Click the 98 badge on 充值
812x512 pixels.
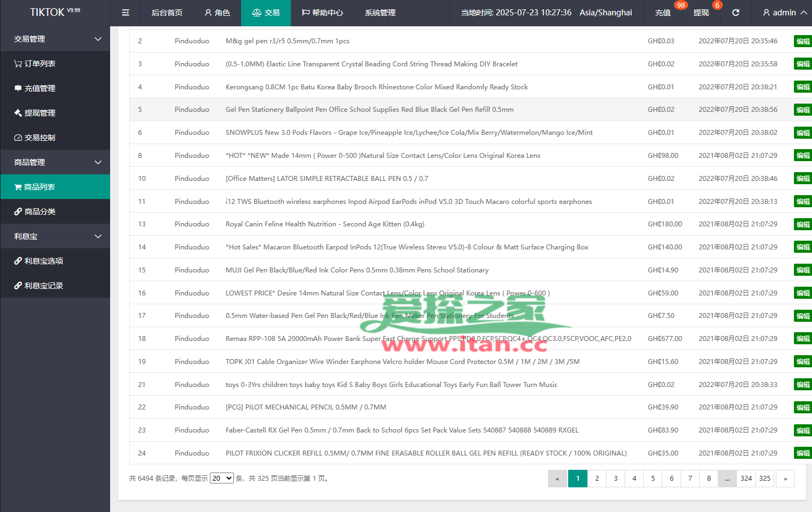point(681,5)
